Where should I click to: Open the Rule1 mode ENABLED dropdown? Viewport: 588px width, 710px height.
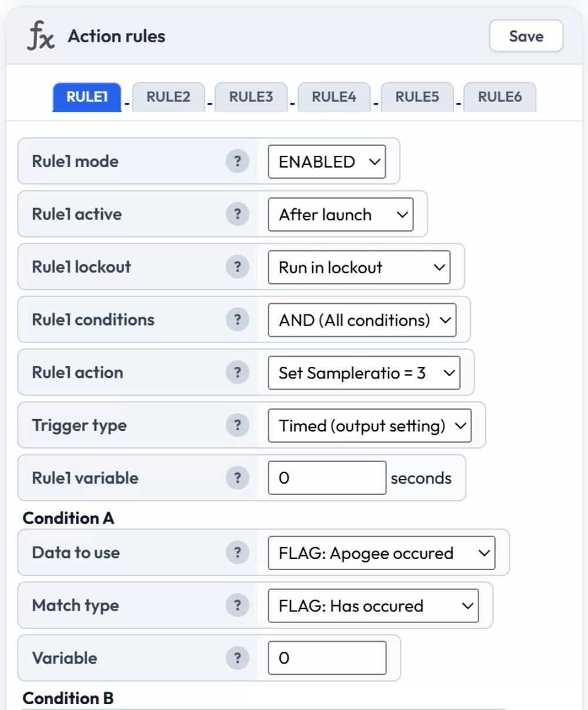(x=327, y=162)
